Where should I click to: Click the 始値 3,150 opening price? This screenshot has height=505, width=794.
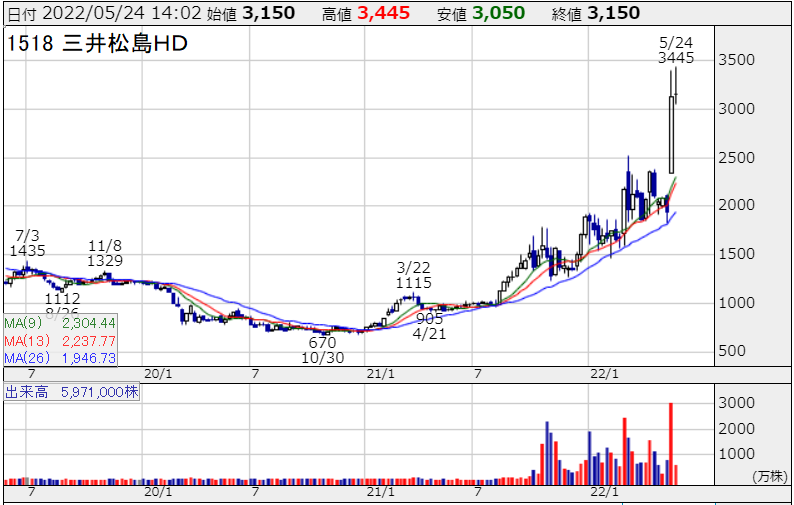pyautogui.click(x=267, y=14)
